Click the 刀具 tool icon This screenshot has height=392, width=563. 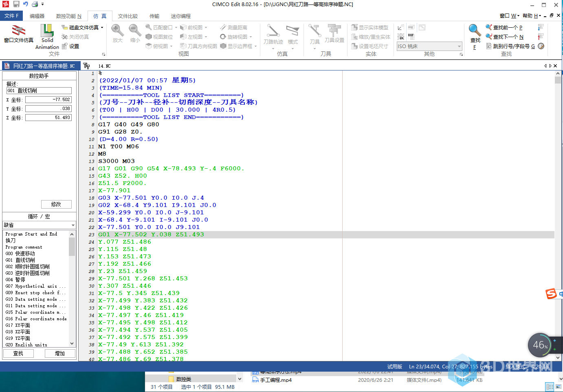(314, 34)
